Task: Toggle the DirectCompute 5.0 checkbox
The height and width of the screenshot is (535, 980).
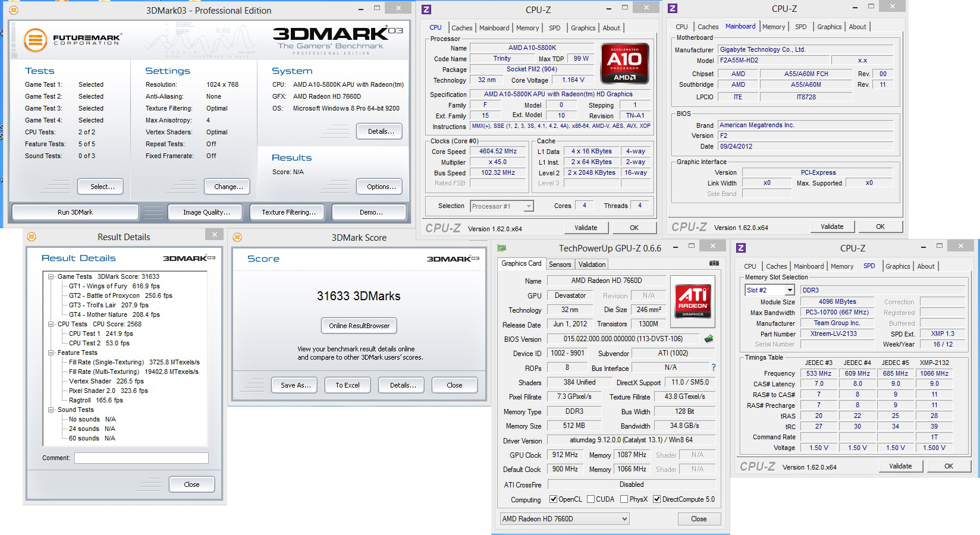Action: click(x=657, y=499)
